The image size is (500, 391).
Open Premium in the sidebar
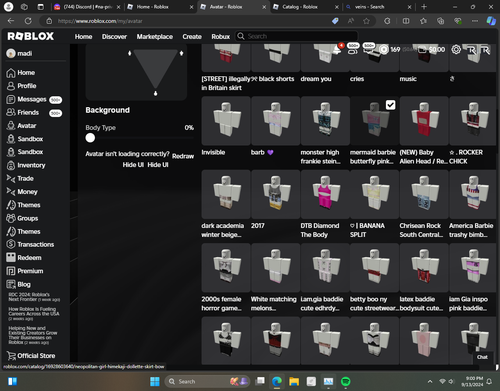pos(25,271)
